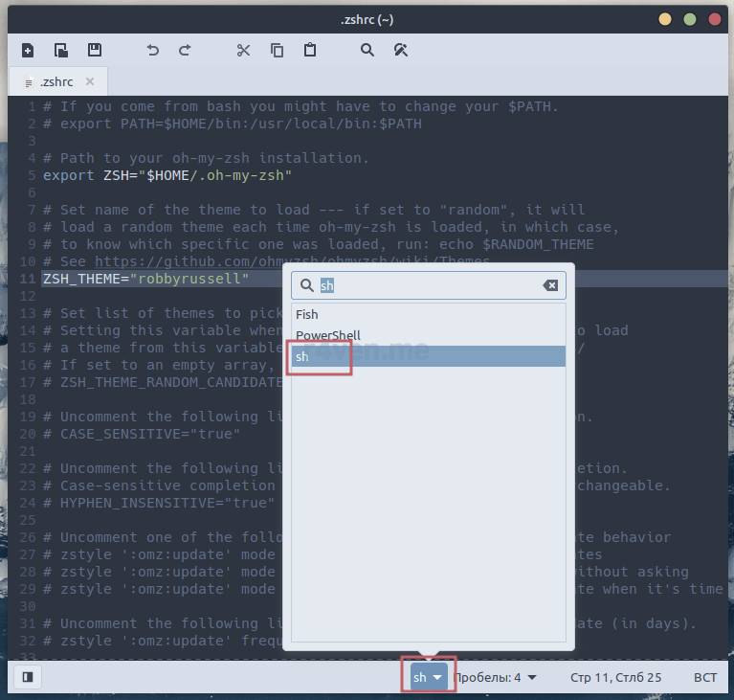Close the .zshrc tab

[x=91, y=82]
